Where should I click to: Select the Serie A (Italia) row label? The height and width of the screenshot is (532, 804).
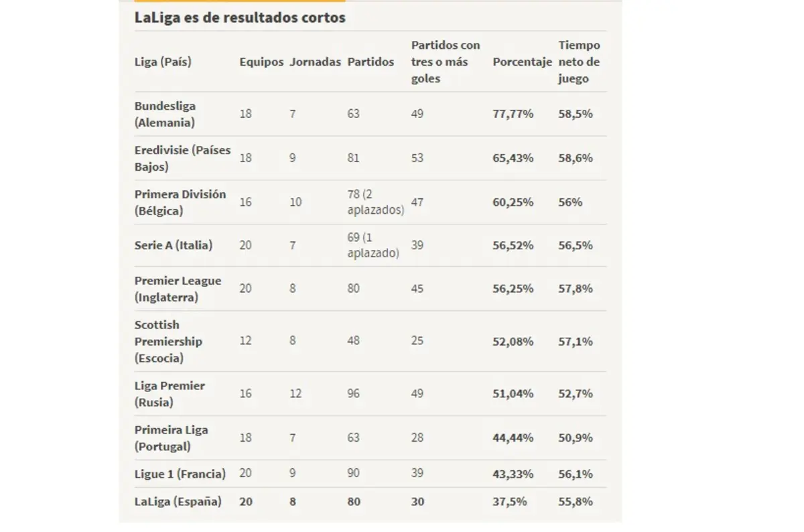[x=174, y=245]
